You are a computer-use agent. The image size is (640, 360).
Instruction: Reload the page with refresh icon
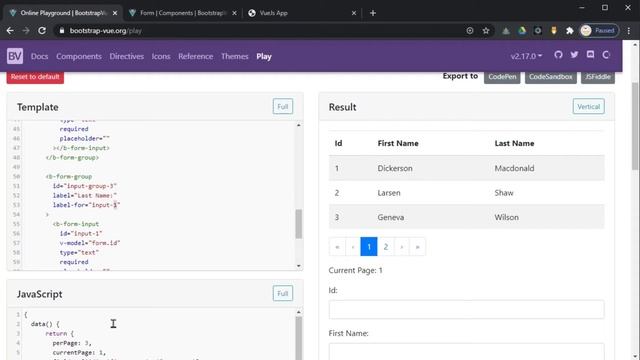pos(42,31)
